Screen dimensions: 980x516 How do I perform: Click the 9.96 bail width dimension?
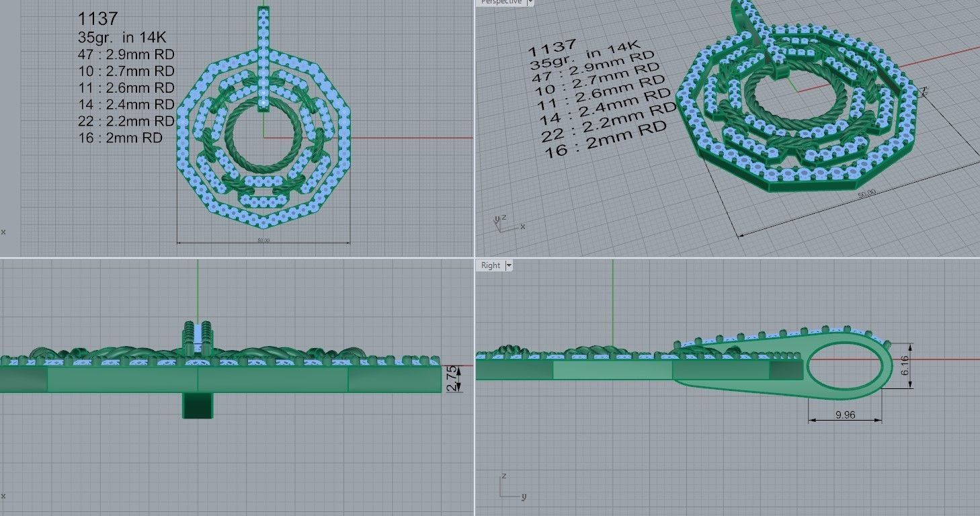[x=845, y=415]
